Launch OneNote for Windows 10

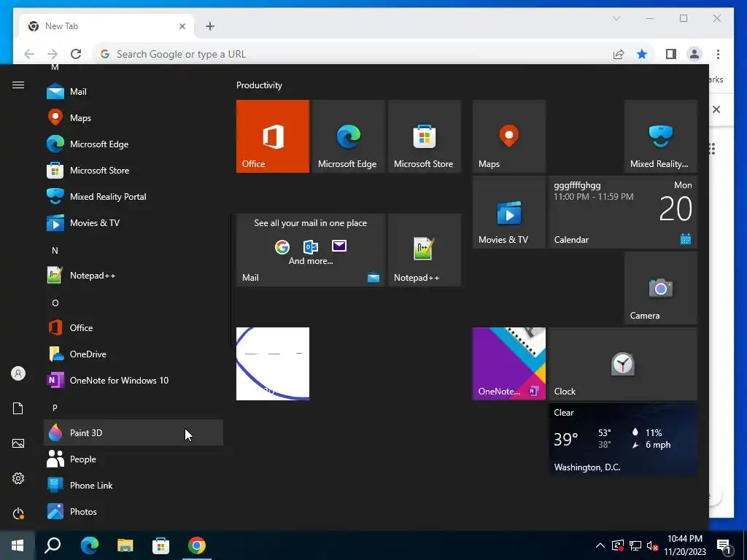tap(133, 380)
